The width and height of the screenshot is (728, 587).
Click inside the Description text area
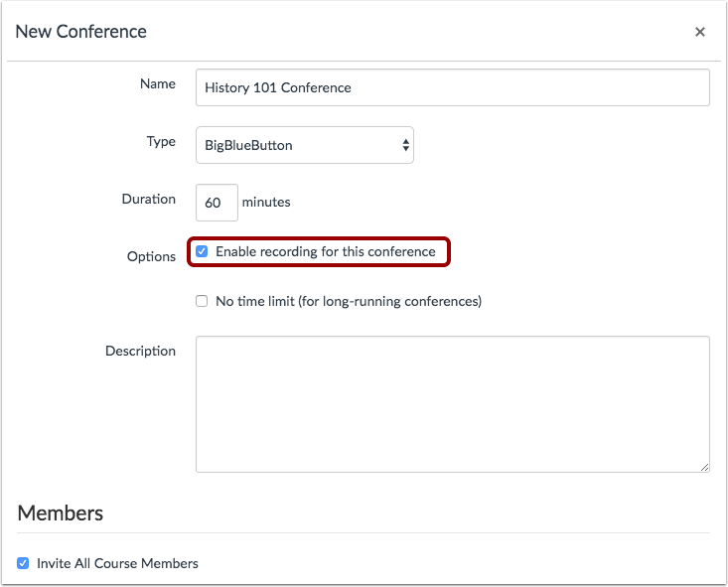click(x=453, y=404)
